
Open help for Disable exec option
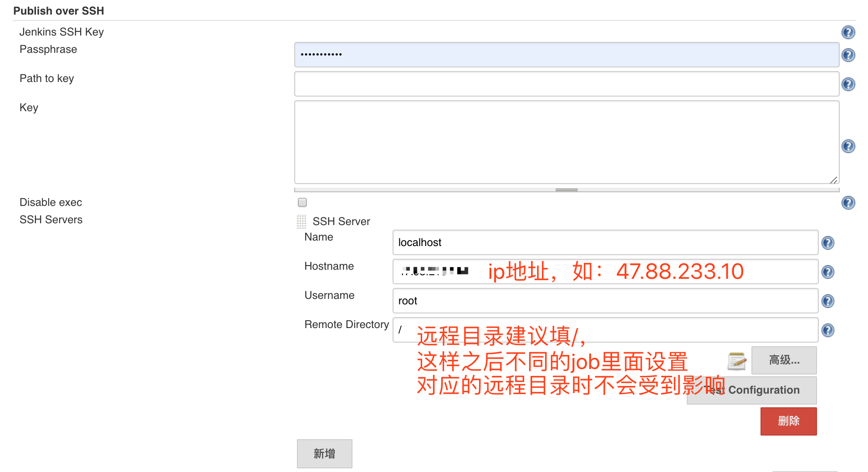pos(848,203)
